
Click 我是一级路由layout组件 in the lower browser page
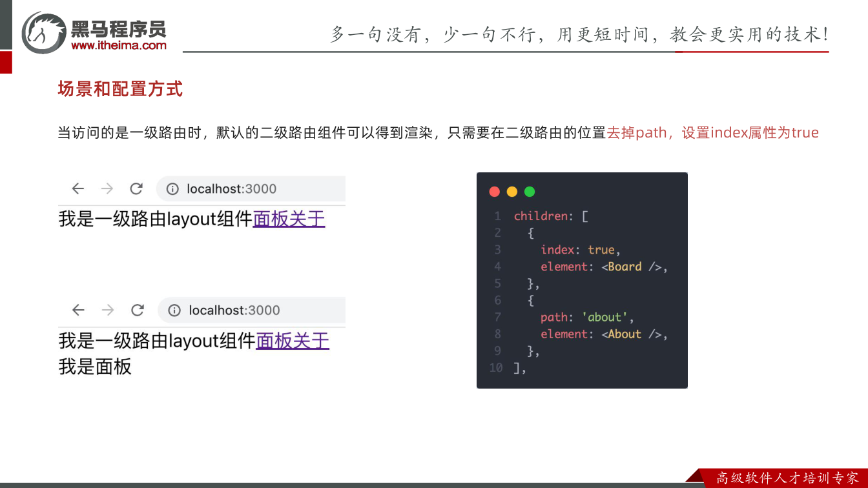(158, 341)
